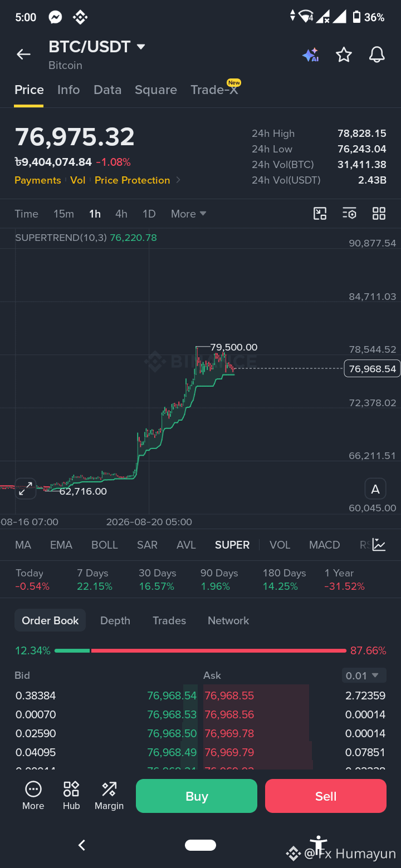Switch to the Square tab
The image size is (401, 868).
156,90
